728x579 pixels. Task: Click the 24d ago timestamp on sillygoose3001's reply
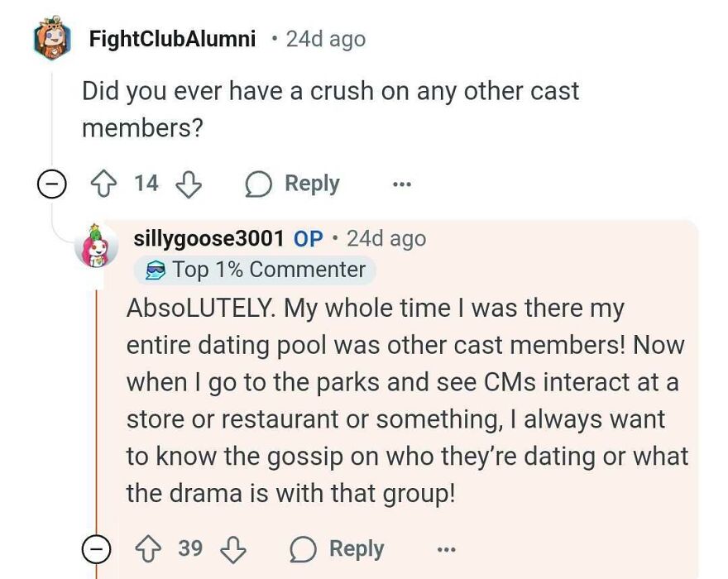tap(386, 239)
